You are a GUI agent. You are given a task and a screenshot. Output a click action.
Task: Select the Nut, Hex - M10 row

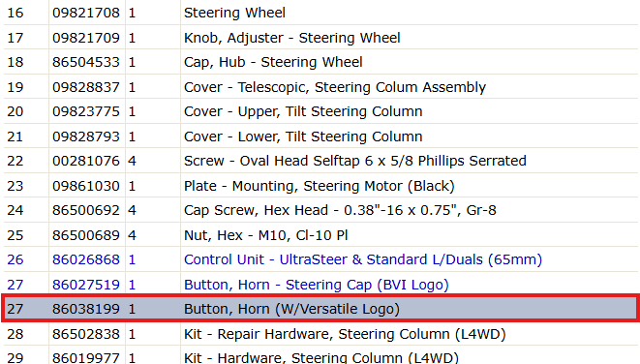[320, 235]
